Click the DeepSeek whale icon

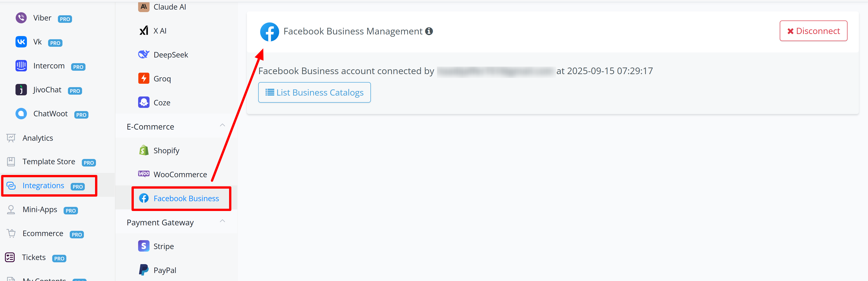[x=144, y=54]
